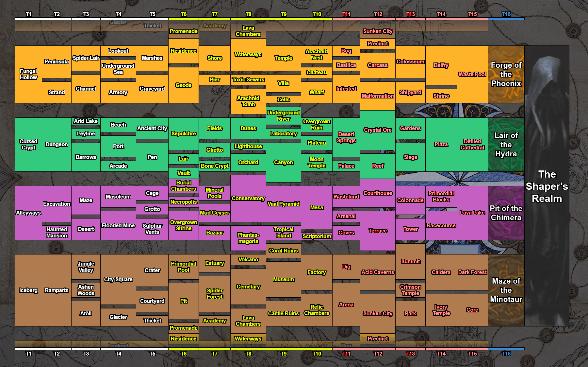Click the Arachnid Tomb map cell
Image resolution: width=588 pixels, height=367 pixels.
click(248, 101)
